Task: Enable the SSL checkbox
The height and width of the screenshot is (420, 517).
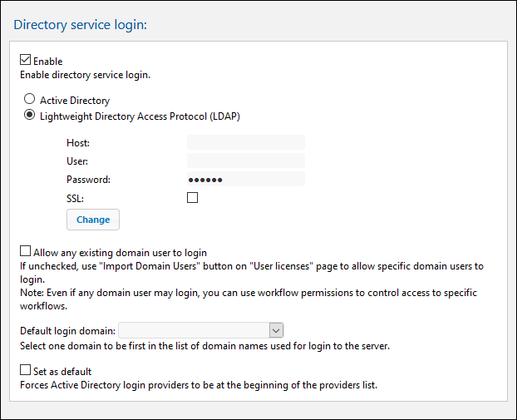Action: 193,198
